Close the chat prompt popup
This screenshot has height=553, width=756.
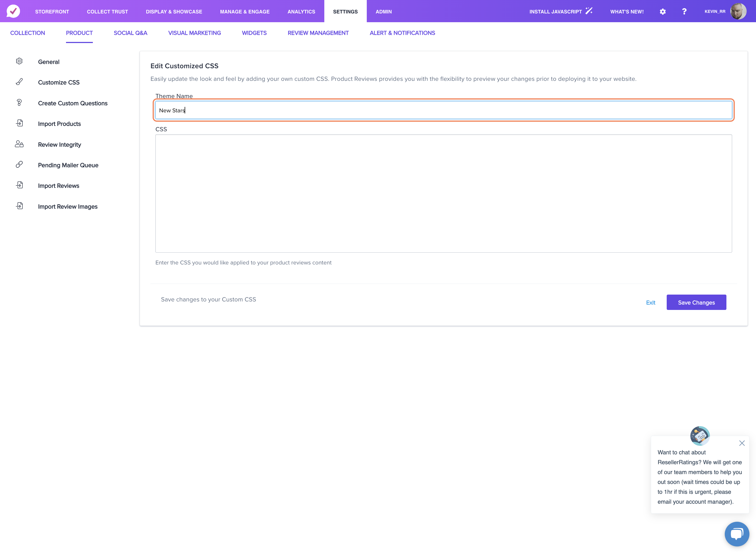[741, 443]
